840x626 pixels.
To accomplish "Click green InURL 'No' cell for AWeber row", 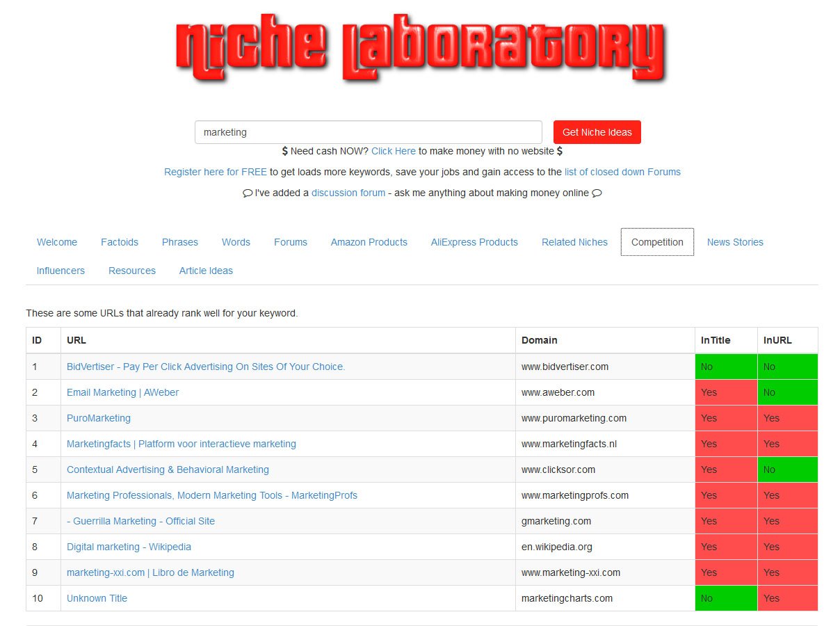I will (x=788, y=392).
